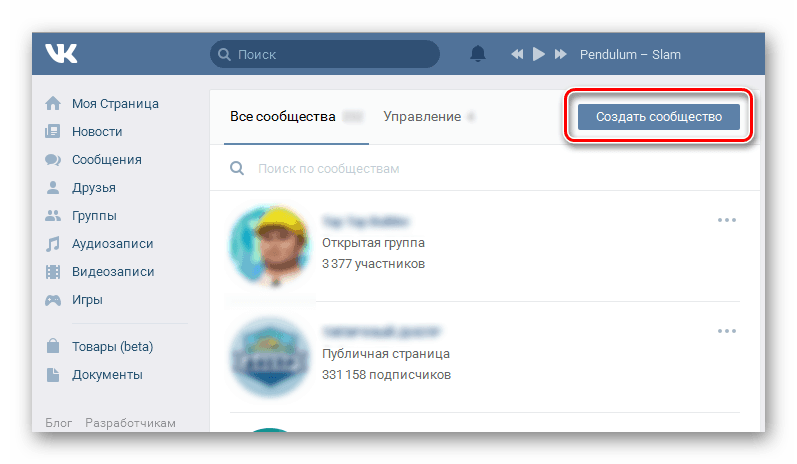Open the three-dot menu for the Публичная страница community

click(x=727, y=331)
